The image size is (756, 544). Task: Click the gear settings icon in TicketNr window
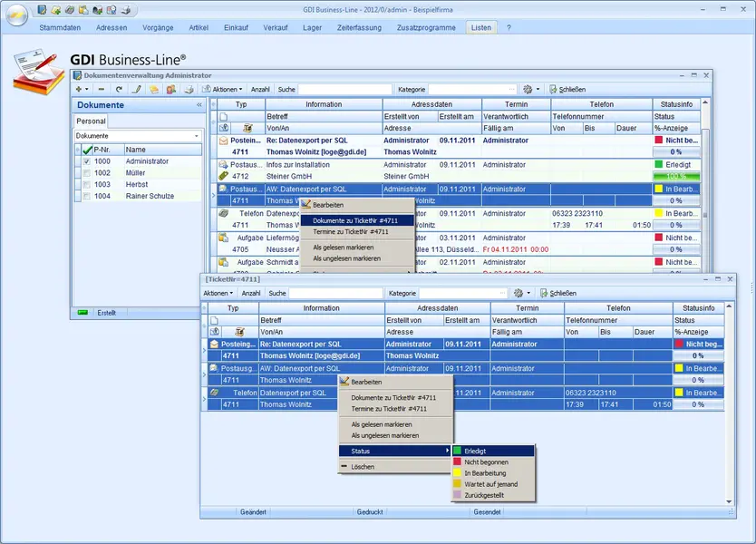(519, 294)
